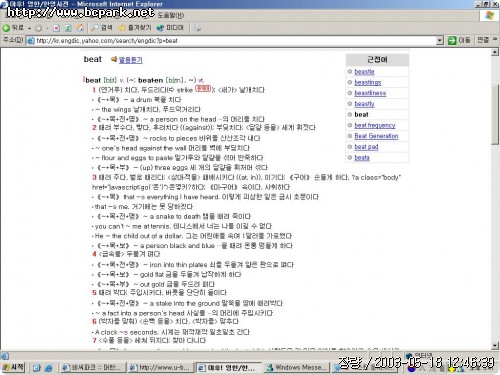Click the Show Desktop quick launch icon
This screenshot has height=375, width=500.
pyautogui.click(x=37, y=368)
